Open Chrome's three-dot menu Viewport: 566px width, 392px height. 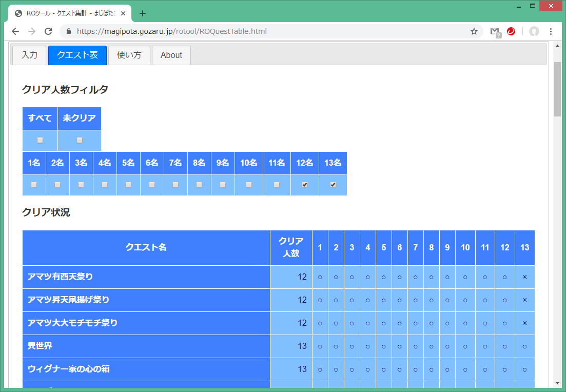coord(551,31)
